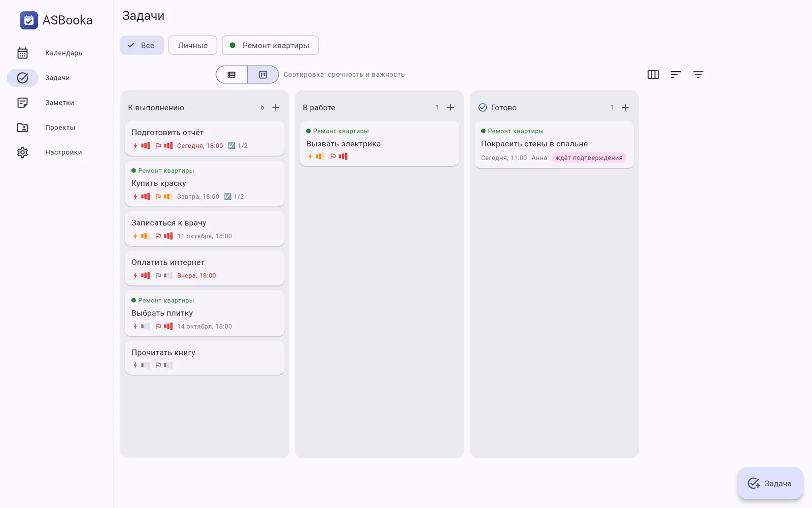Click the urgency lightning icon on Прочитать книгу

coord(135,365)
